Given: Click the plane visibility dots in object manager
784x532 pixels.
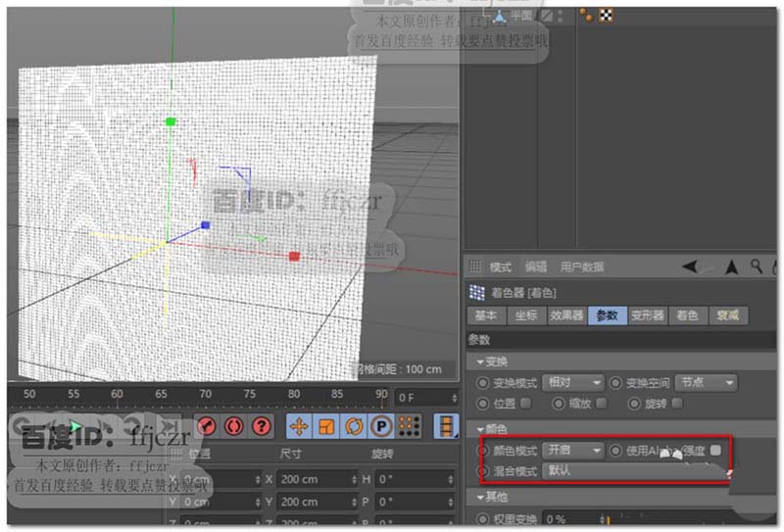Looking at the screenshot, I should [560, 16].
